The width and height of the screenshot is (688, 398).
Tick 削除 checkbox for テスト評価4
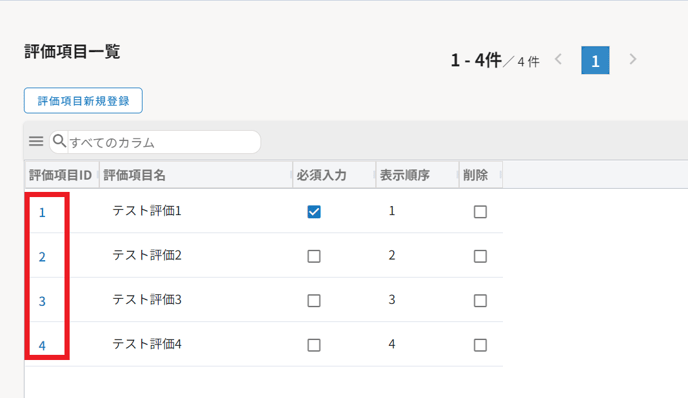[480, 345]
